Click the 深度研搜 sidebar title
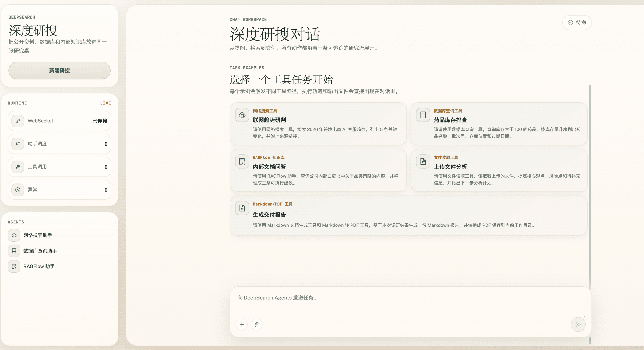The width and height of the screenshot is (644, 350). coord(33,31)
